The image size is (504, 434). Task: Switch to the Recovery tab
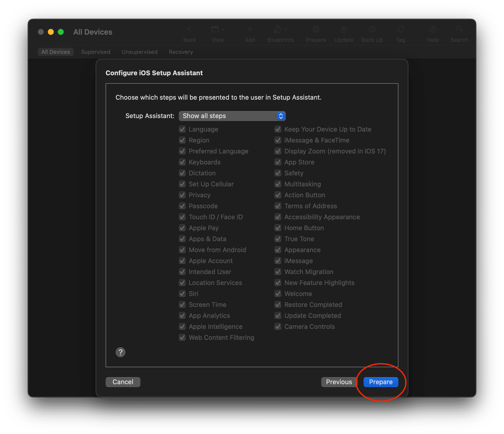pyautogui.click(x=181, y=52)
